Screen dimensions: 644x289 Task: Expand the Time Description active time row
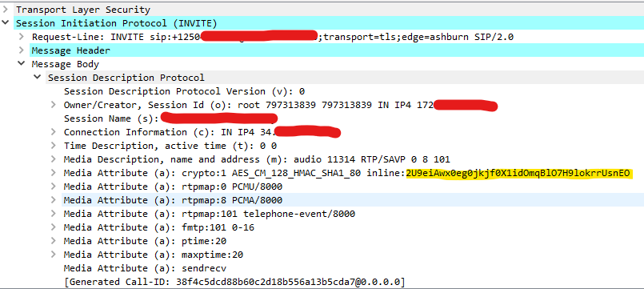coord(54,145)
